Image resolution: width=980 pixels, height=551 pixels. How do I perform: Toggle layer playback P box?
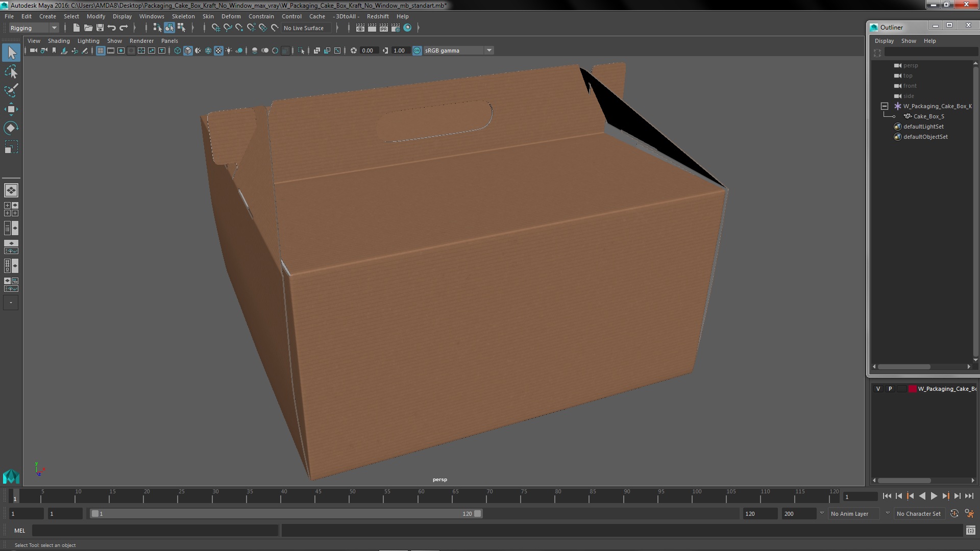pos(890,389)
